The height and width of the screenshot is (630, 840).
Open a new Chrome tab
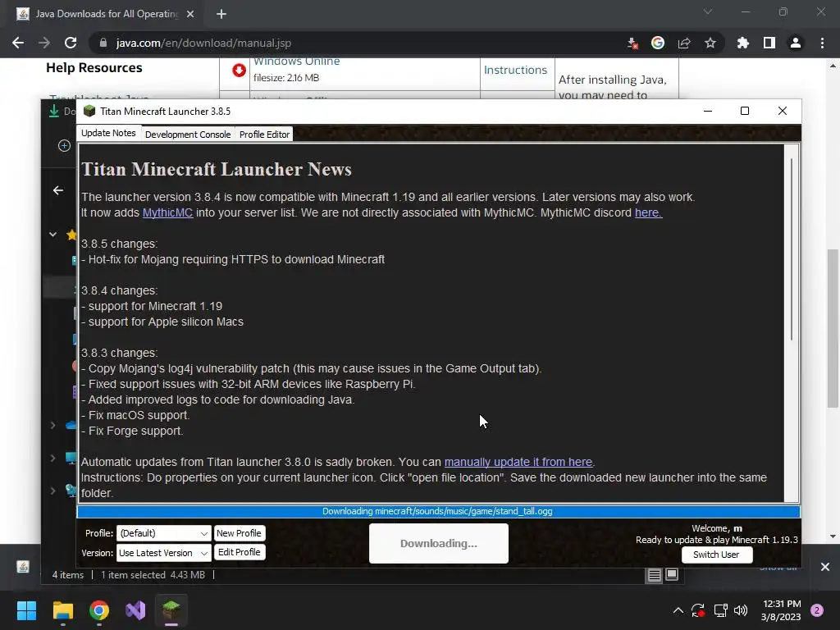coord(221,15)
